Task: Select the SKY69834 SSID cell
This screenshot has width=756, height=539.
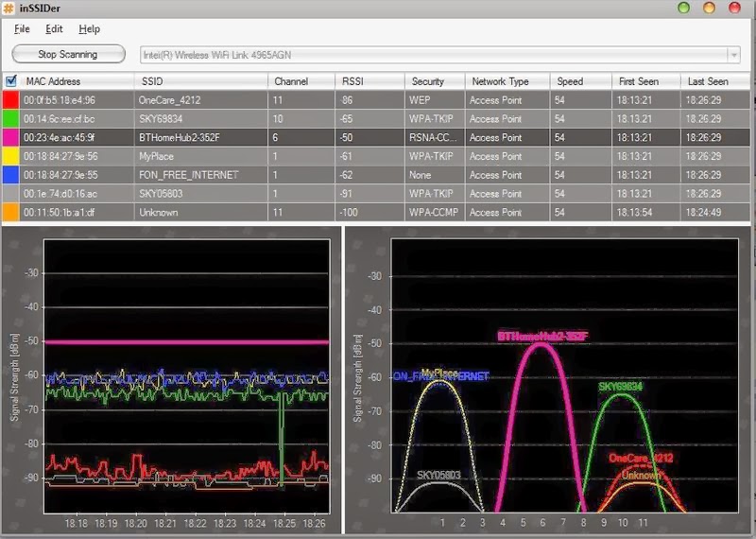Action: coord(201,119)
